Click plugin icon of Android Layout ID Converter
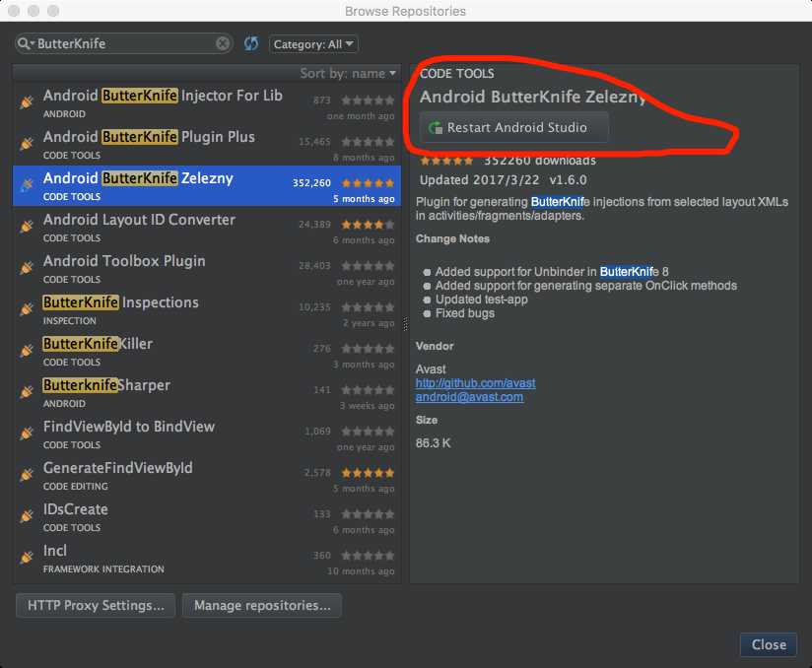The height and width of the screenshot is (668, 812). tap(27, 227)
